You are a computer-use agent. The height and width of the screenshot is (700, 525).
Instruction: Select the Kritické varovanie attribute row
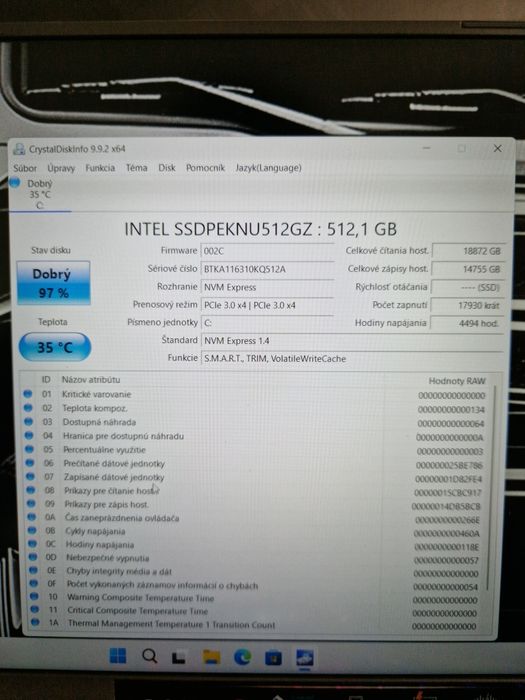[254, 395]
